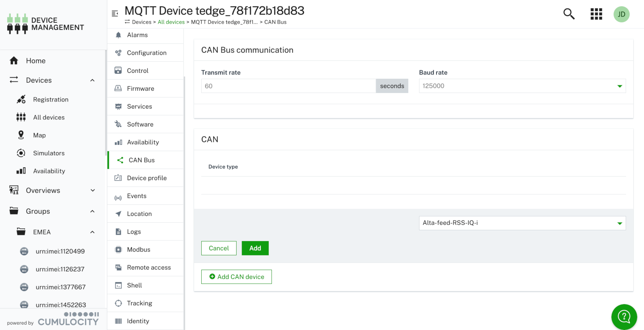Click the Transmit rate input field

[x=288, y=86]
